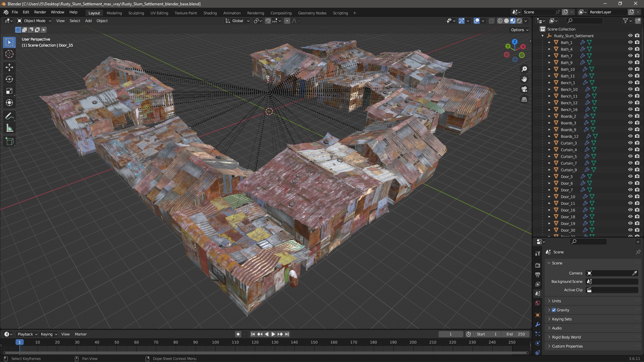Enable the Gravity checkbox
Viewport: 644px width, 362px height.
point(554,310)
